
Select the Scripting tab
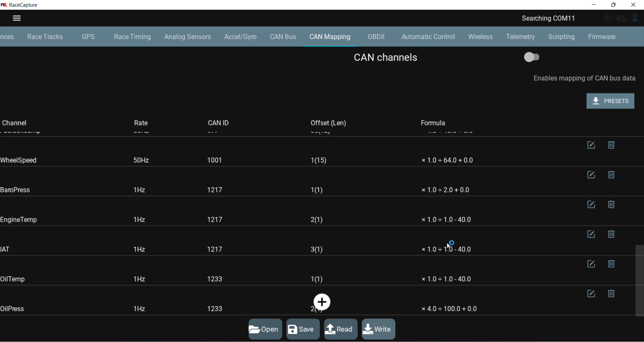point(561,37)
